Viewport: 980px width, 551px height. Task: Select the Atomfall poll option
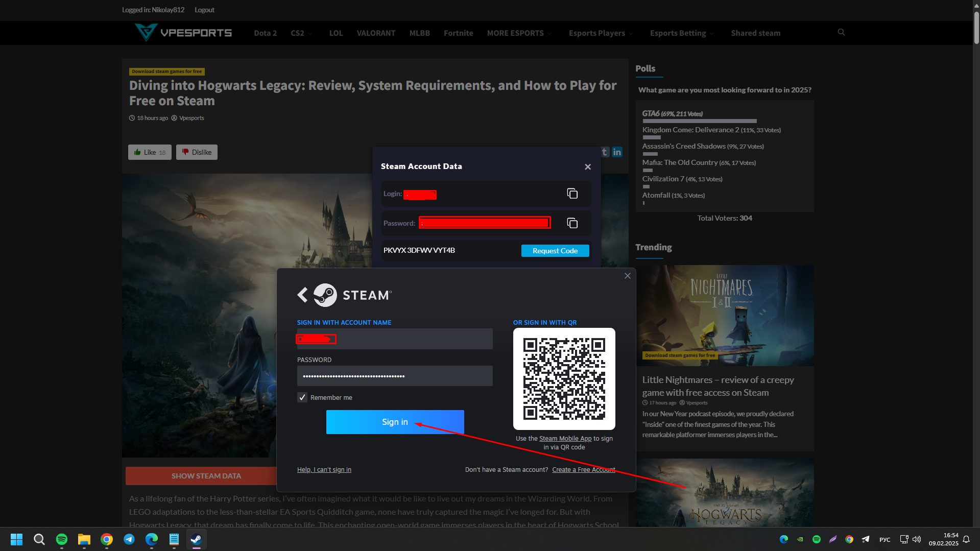(674, 195)
